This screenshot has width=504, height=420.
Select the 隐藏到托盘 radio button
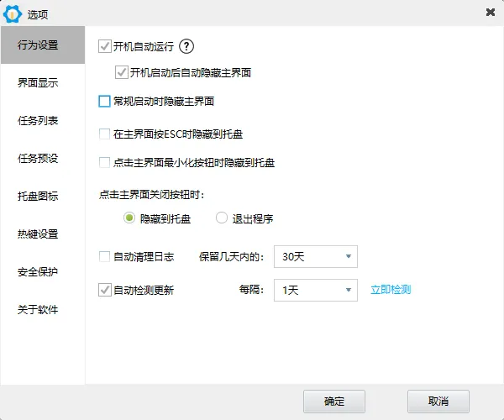[x=129, y=218]
